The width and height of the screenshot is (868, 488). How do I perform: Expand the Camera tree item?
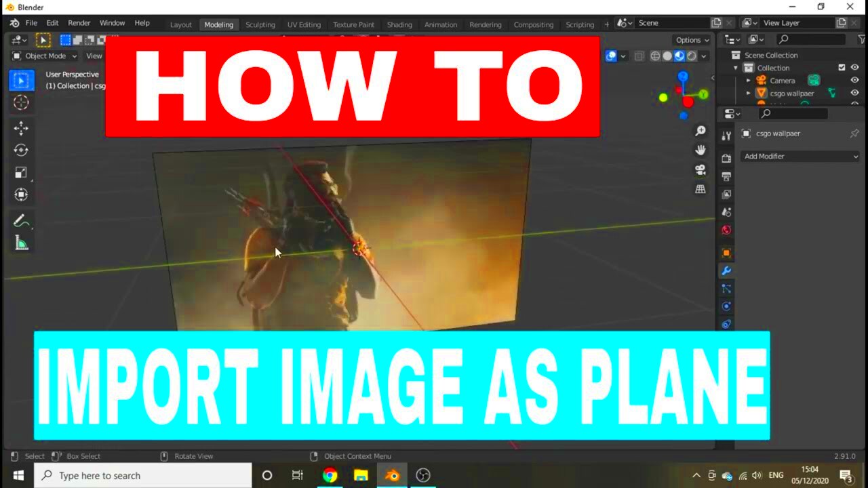tap(749, 81)
